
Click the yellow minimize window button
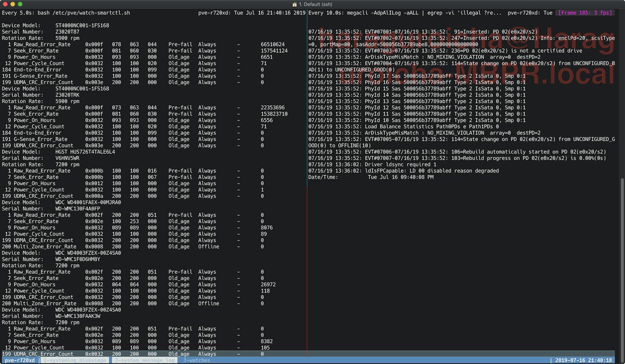click(12, 4)
